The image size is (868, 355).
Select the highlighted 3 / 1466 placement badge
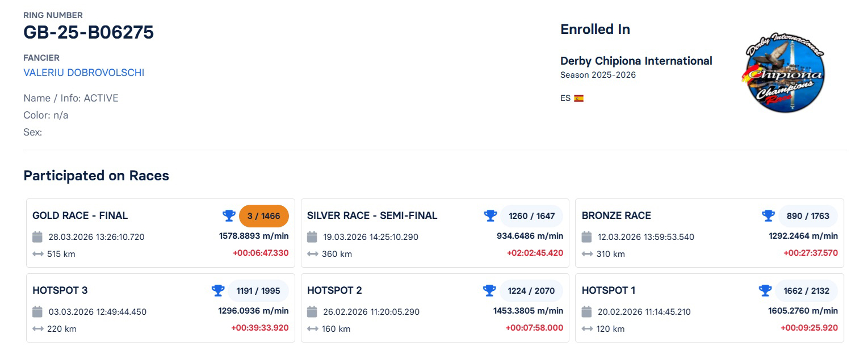(x=263, y=215)
